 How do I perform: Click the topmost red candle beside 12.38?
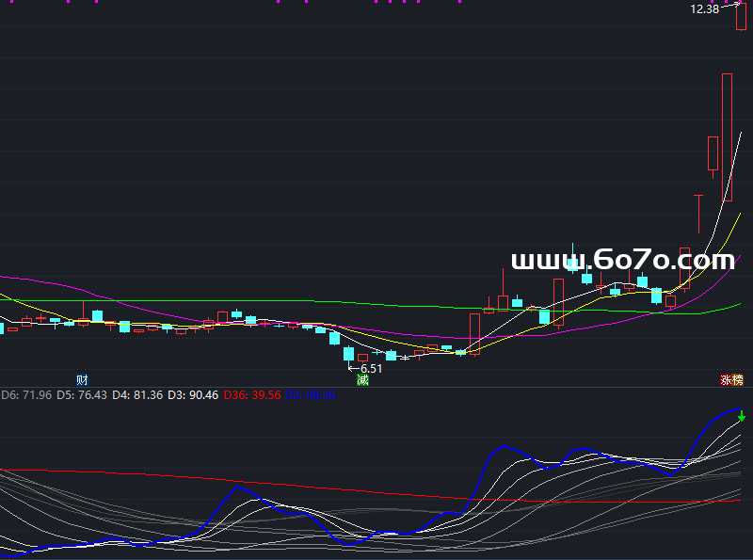coord(741,17)
